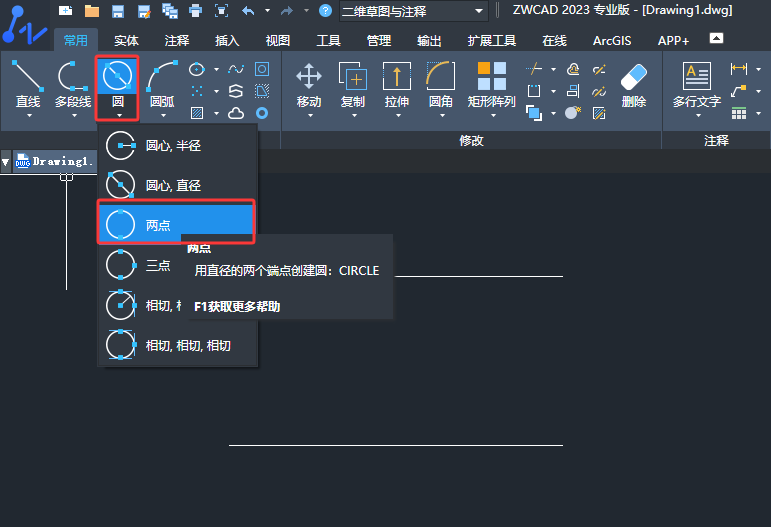Image resolution: width=771 pixels, height=527 pixels.
Task: Choose 相切, 相切, 相切 circle option
Action: coord(178,346)
